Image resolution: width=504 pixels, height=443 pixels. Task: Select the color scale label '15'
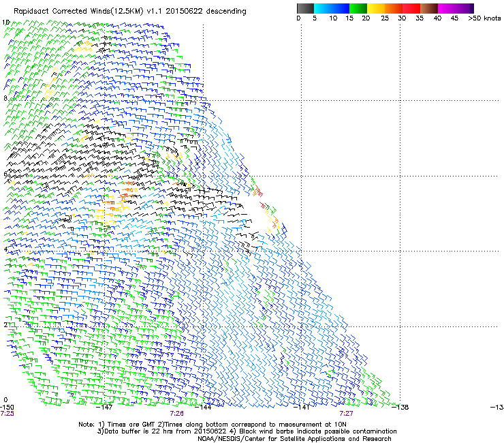point(349,18)
